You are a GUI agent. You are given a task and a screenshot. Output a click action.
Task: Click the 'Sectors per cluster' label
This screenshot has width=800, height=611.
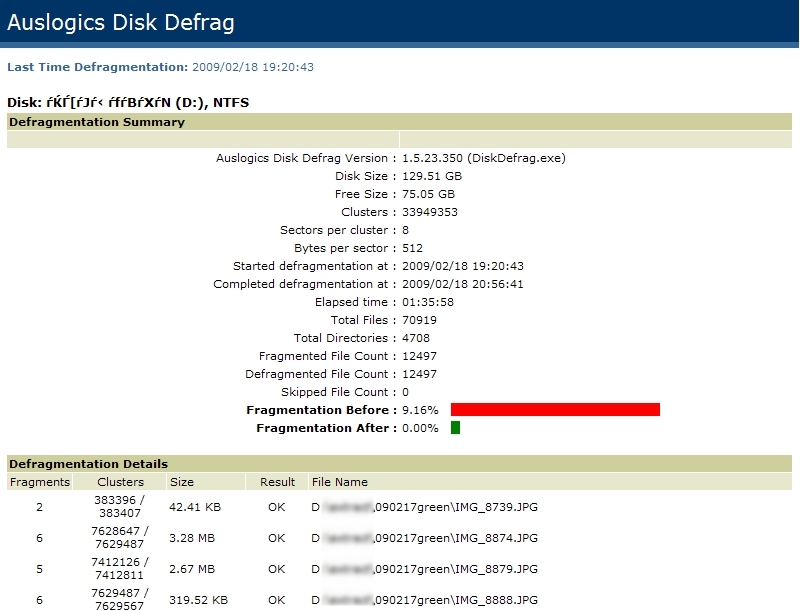[338, 230]
